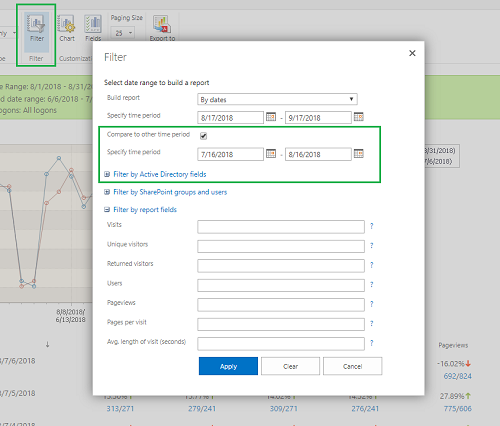Click the 313/271 table value
The image size is (500, 426).
pos(120,409)
